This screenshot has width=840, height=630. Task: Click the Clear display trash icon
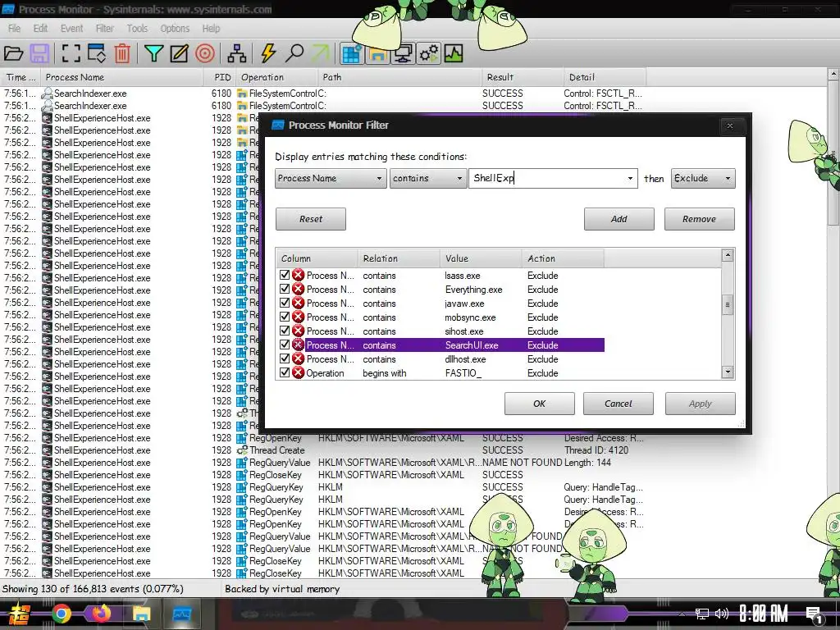tap(122, 53)
